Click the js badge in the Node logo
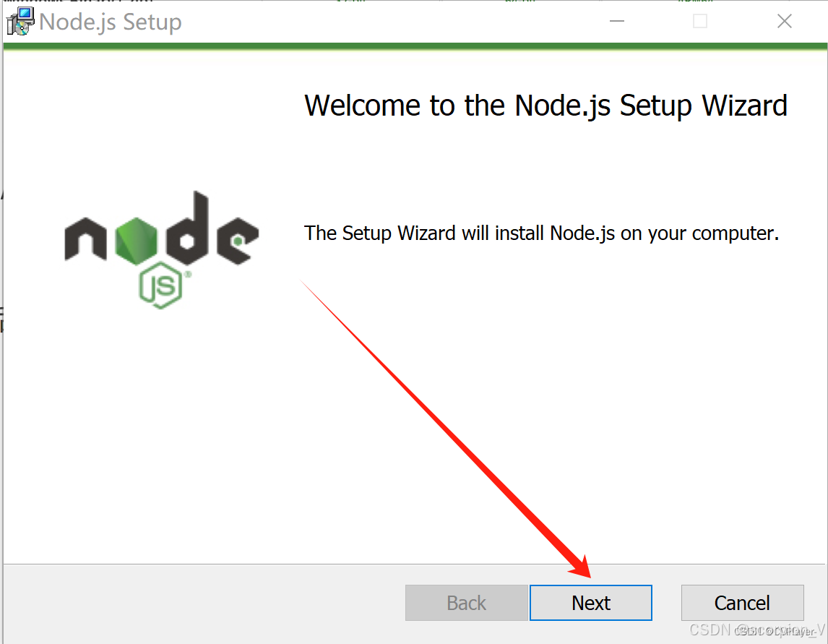Viewport: 828px width, 644px height. click(x=160, y=284)
